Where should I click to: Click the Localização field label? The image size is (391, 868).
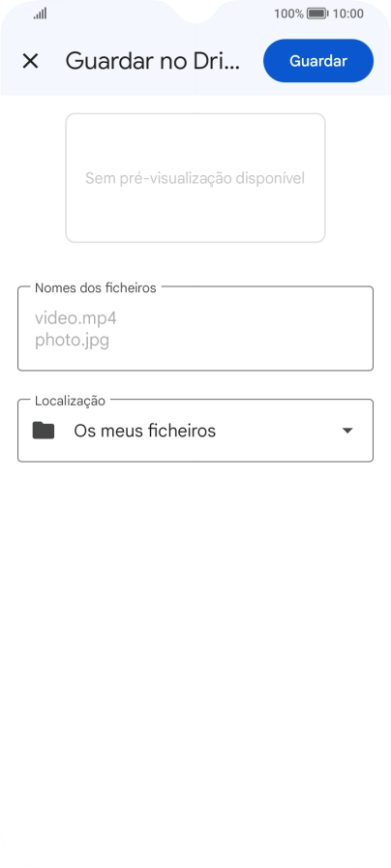coord(70,401)
